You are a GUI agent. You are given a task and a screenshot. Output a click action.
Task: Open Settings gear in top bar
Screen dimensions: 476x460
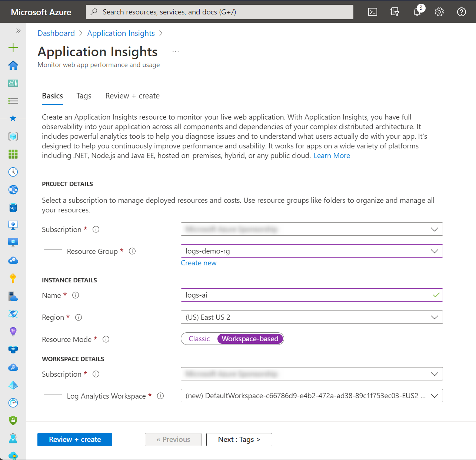coord(439,12)
